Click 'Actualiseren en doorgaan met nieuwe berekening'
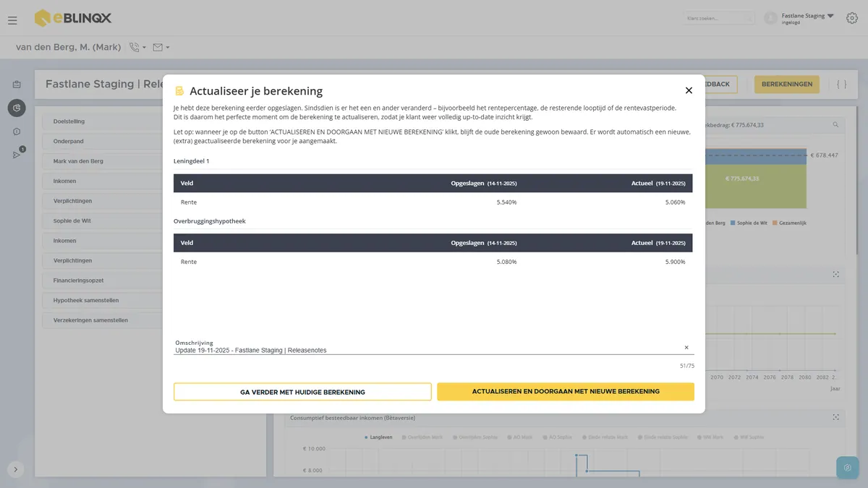 click(566, 392)
